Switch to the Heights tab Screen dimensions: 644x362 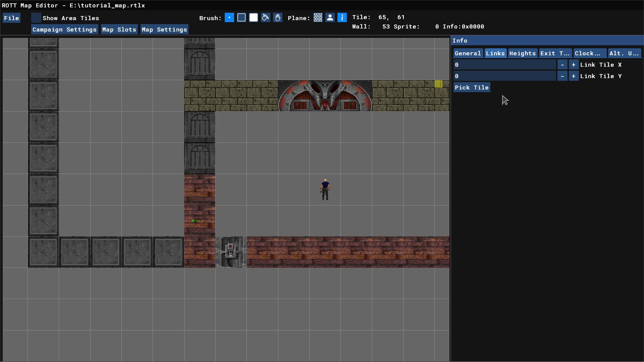[522, 53]
